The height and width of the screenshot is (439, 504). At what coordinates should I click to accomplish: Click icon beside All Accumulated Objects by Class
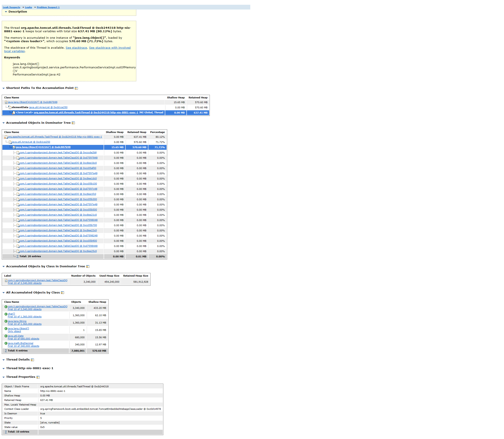point(63,293)
